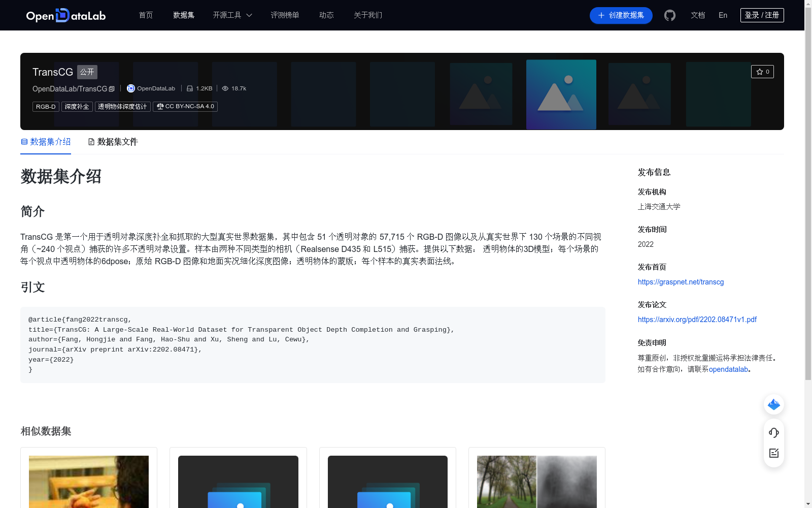
Task: Click the 透明物体深度估计 tag
Action: coord(122,107)
